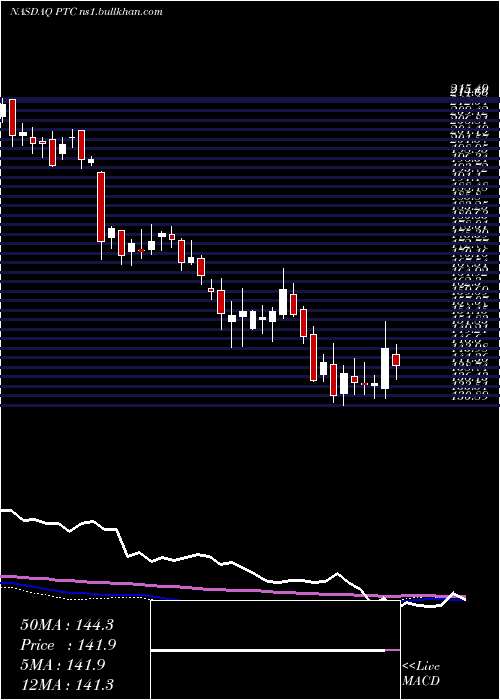
Task: Click the tallest red gap-down candlestick
Action: coord(101,207)
